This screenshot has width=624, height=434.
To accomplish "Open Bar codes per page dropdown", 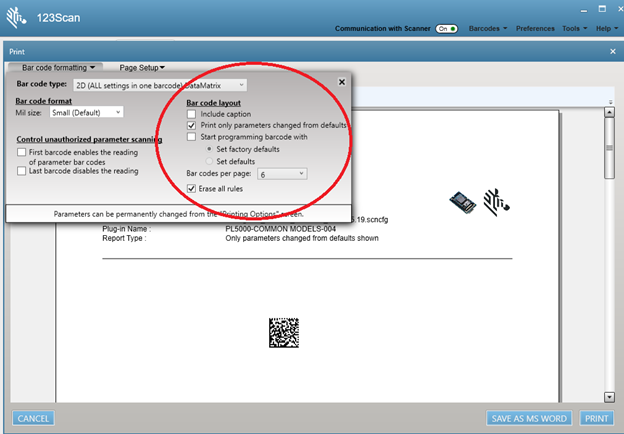I will click(281, 173).
